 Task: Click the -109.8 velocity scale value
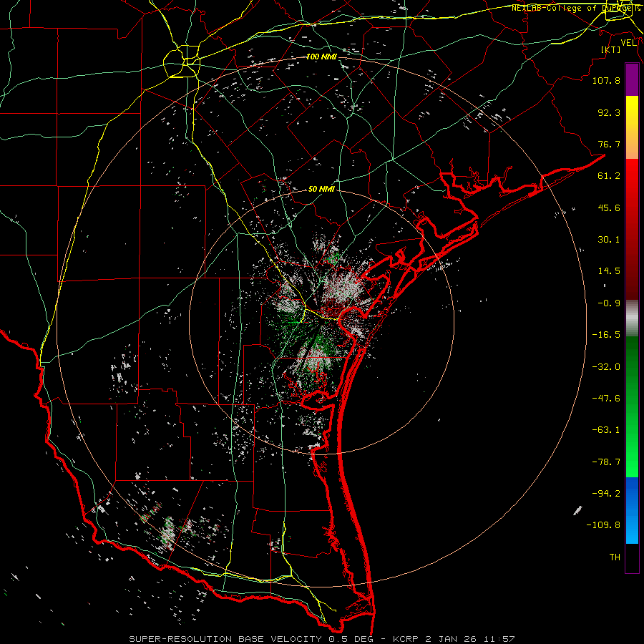(x=603, y=525)
